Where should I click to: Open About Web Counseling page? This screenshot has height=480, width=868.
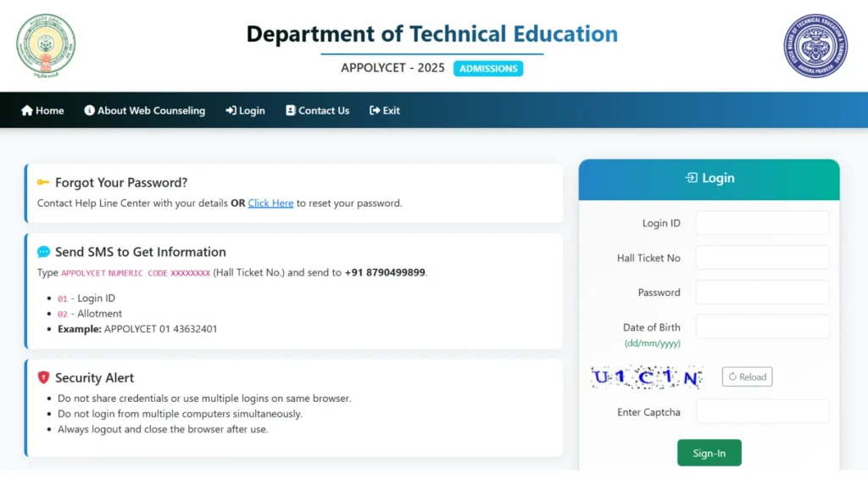point(144,110)
